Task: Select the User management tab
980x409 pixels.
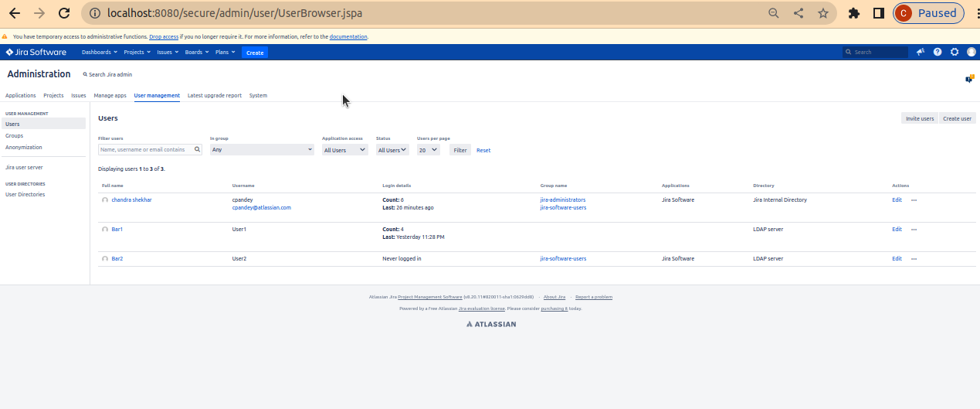Action: (x=157, y=96)
